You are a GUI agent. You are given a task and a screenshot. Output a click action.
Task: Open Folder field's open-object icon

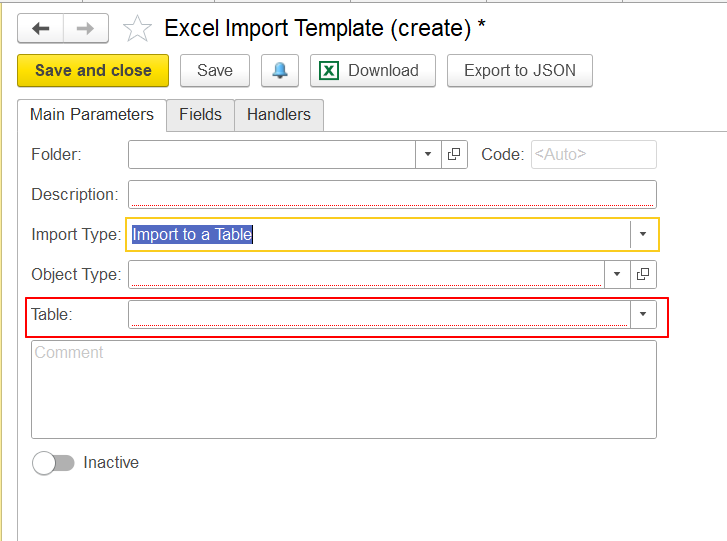(x=454, y=154)
